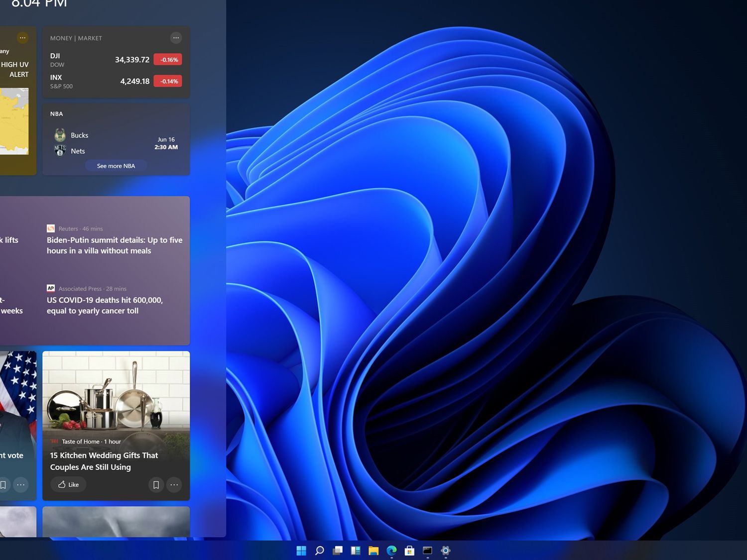Click See more NBA button
This screenshot has width=747, height=560.
tap(116, 166)
